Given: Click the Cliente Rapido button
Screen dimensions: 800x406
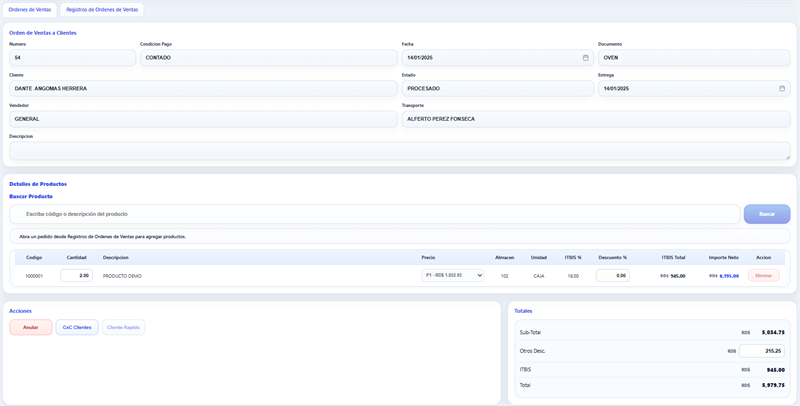Looking at the screenshot, I should point(124,327).
